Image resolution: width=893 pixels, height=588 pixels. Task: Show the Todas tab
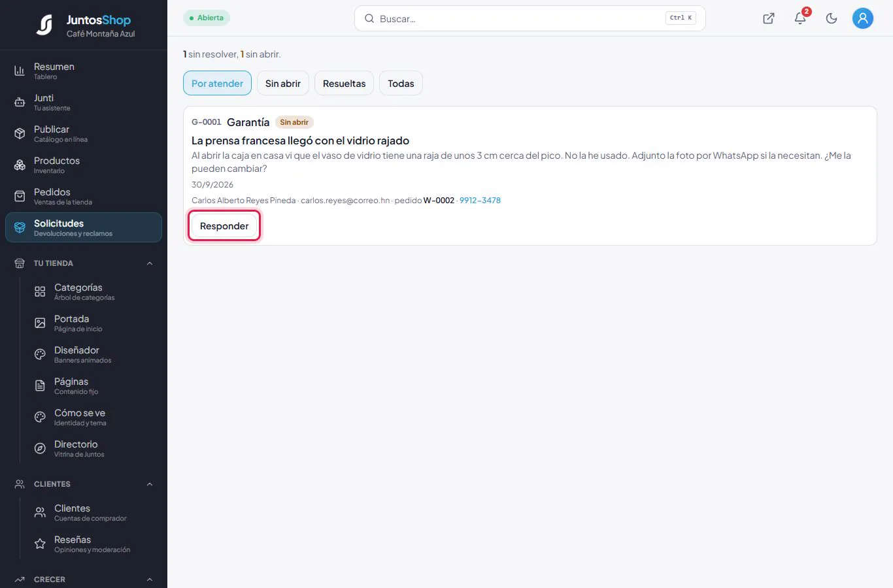click(x=401, y=83)
